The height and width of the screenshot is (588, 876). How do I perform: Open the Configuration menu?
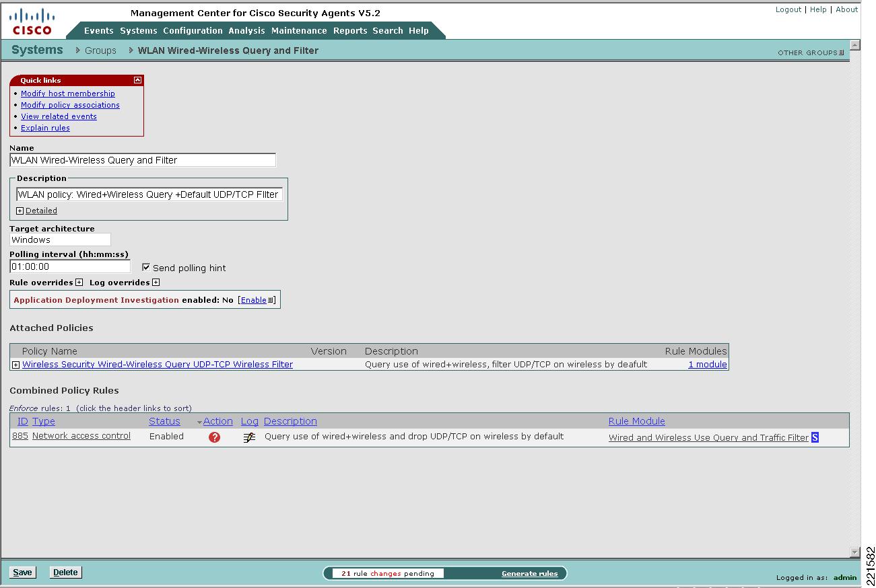[x=193, y=30]
